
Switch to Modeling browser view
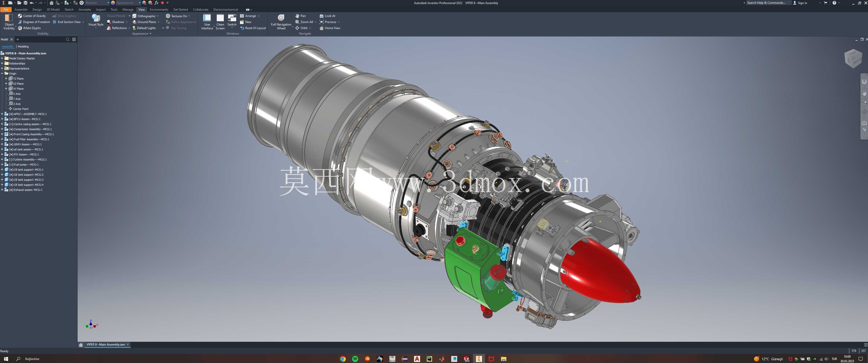tap(23, 47)
